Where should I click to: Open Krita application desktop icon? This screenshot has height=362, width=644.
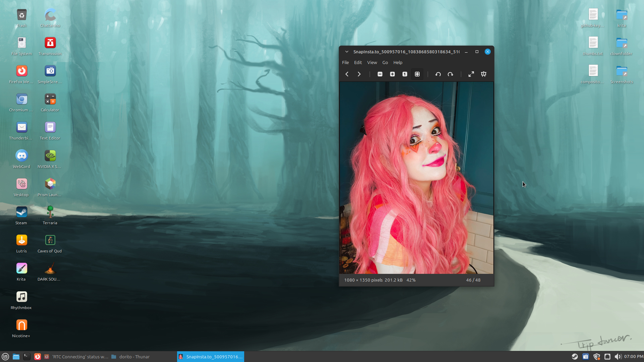(x=21, y=272)
